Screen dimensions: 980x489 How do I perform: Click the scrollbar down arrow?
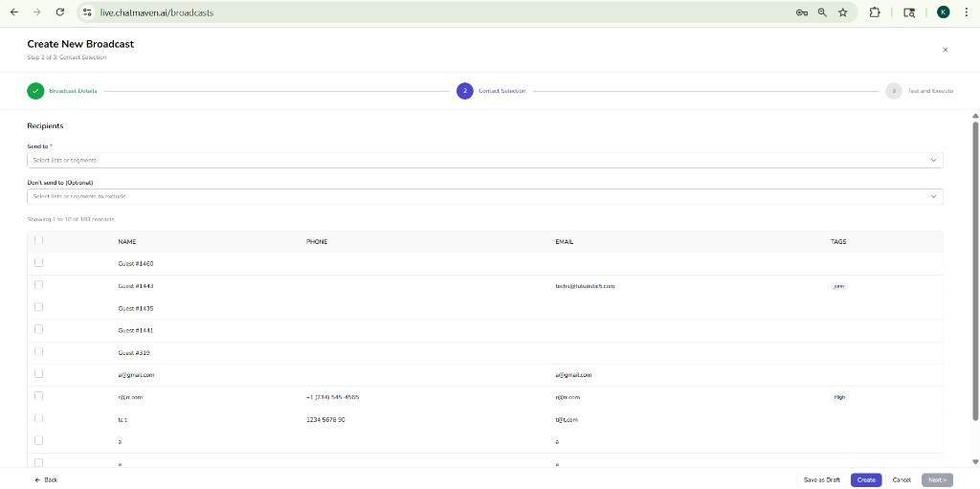tap(975, 462)
